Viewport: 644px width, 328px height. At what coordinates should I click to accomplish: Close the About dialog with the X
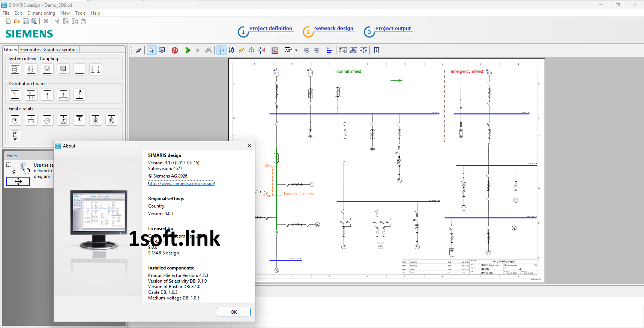[249, 146]
